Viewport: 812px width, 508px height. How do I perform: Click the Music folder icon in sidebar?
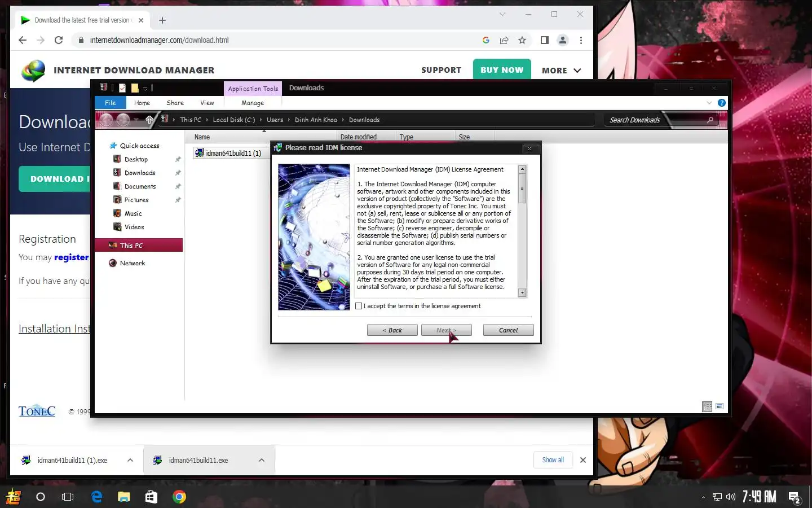[117, 213]
